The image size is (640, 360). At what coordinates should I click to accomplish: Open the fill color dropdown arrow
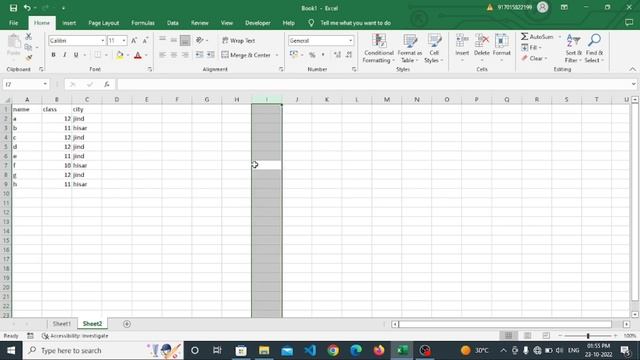pos(128,55)
